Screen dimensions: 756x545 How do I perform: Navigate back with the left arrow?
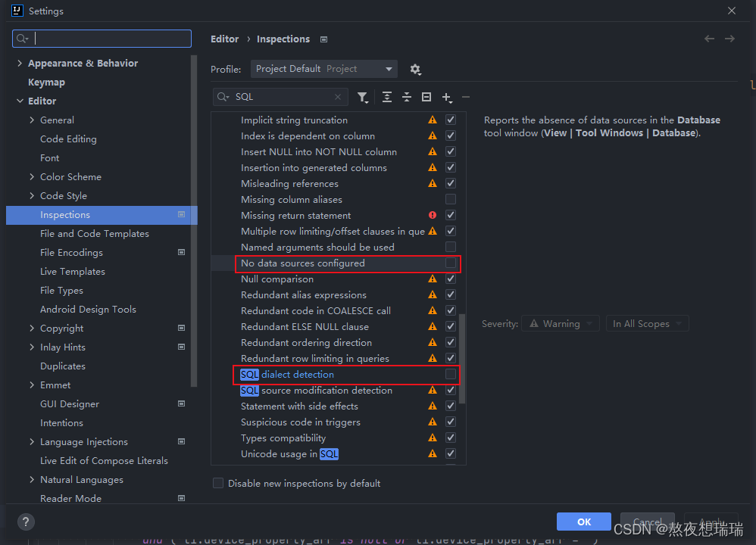pos(709,39)
